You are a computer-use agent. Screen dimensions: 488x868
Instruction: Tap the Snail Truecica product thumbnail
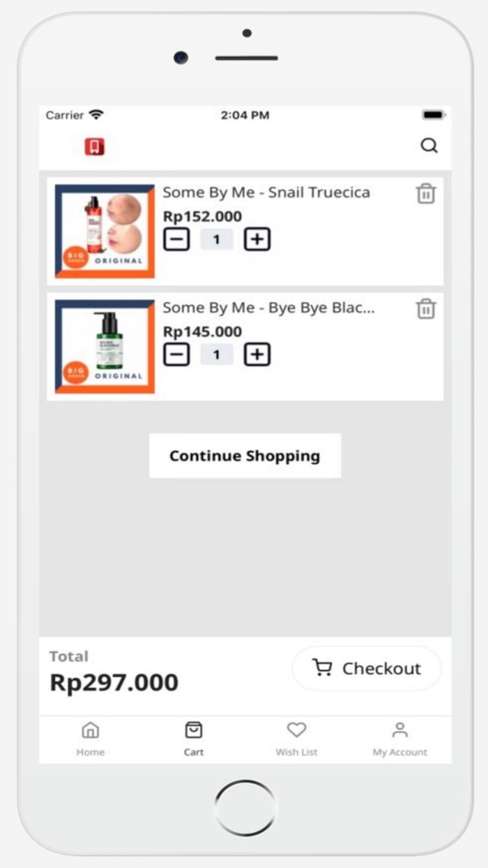[105, 231]
